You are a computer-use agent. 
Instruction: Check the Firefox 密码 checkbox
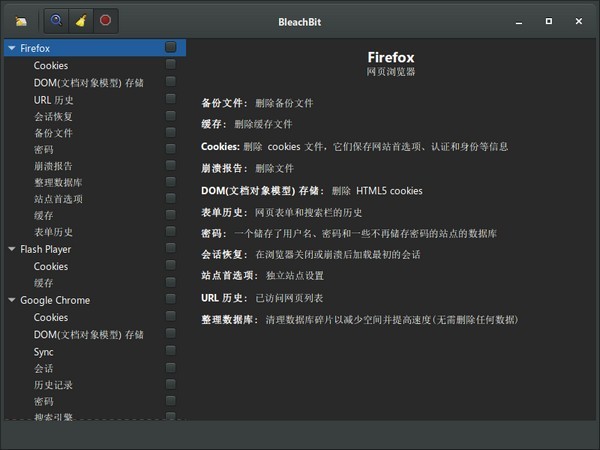[171, 148]
